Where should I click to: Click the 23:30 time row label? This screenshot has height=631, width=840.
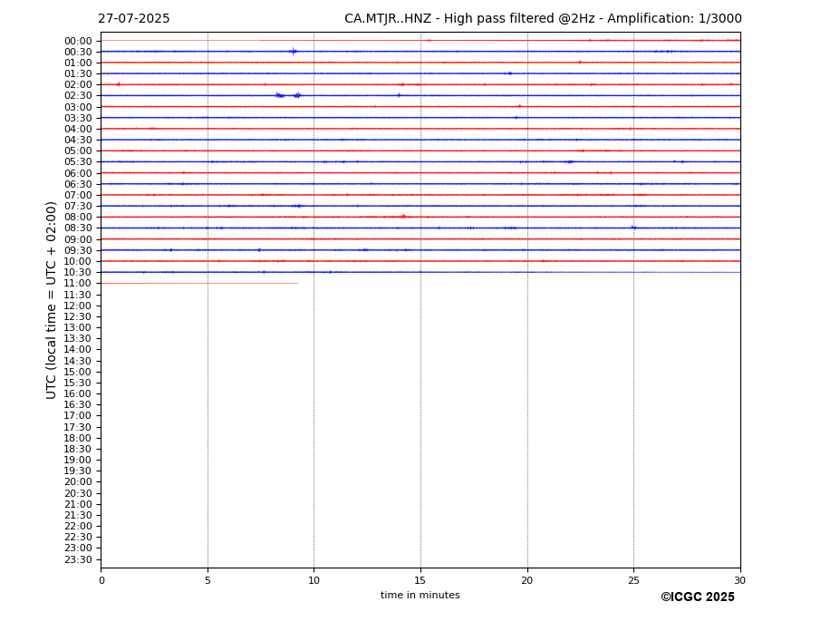pyautogui.click(x=78, y=559)
